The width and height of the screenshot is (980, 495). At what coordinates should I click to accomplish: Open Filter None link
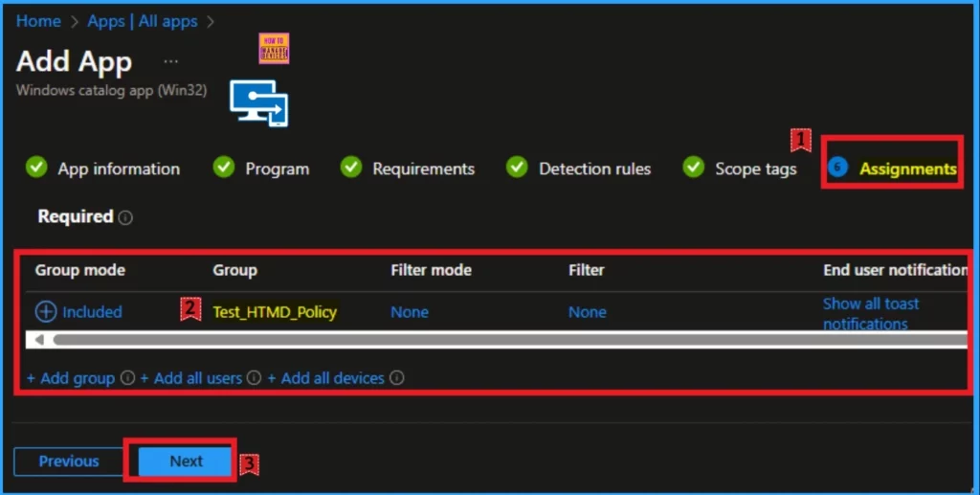[x=587, y=312]
